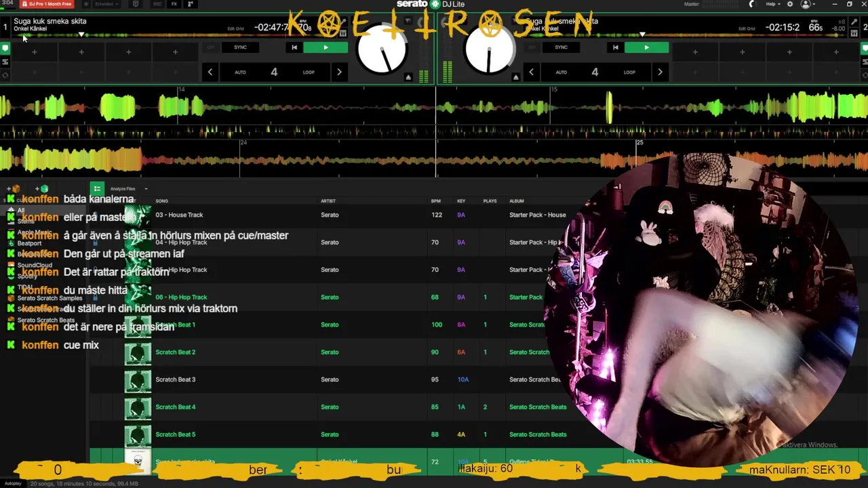Click the right deck key lock note icon

(854, 21)
